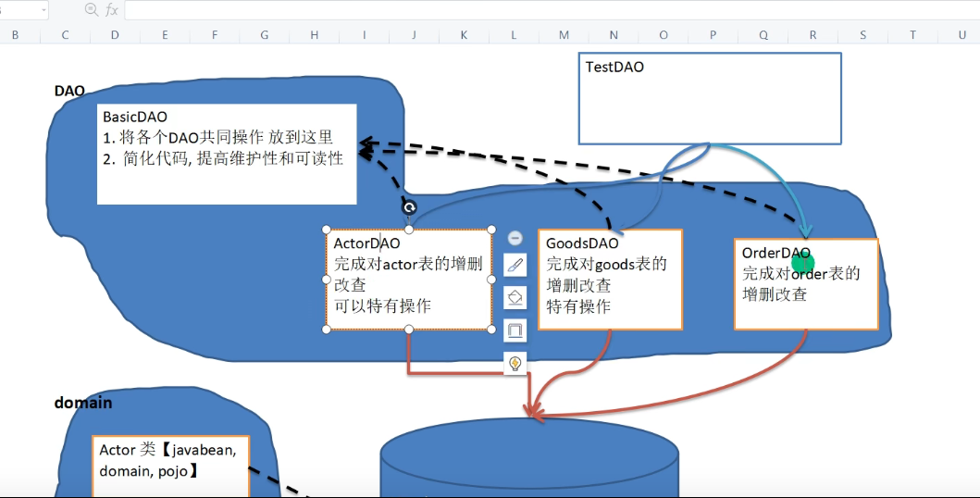Select column R header
Image resolution: width=980 pixels, height=498 pixels.
[x=813, y=35]
